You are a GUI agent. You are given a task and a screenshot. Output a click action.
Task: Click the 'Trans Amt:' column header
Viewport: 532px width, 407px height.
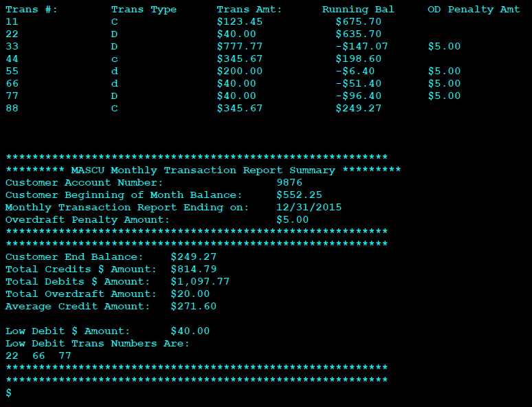pyautogui.click(x=250, y=10)
